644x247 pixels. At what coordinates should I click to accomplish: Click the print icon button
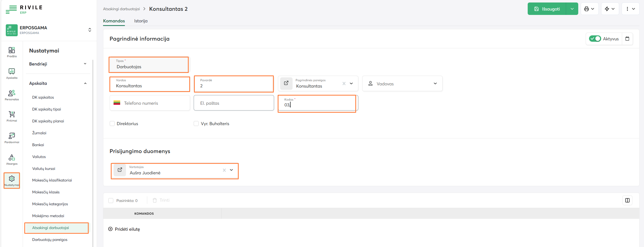pyautogui.click(x=589, y=9)
